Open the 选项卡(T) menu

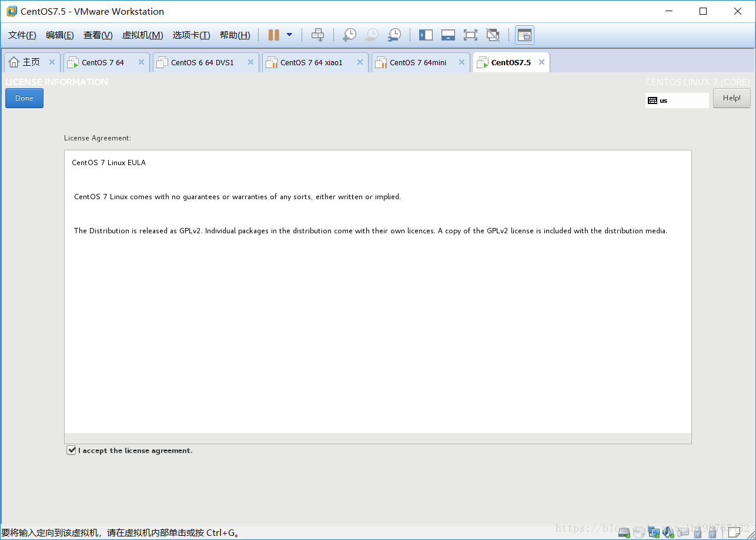coord(191,35)
